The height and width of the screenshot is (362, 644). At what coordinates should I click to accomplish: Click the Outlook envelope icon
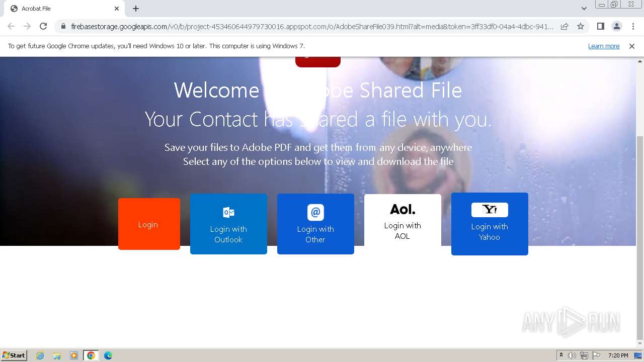[228, 212]
